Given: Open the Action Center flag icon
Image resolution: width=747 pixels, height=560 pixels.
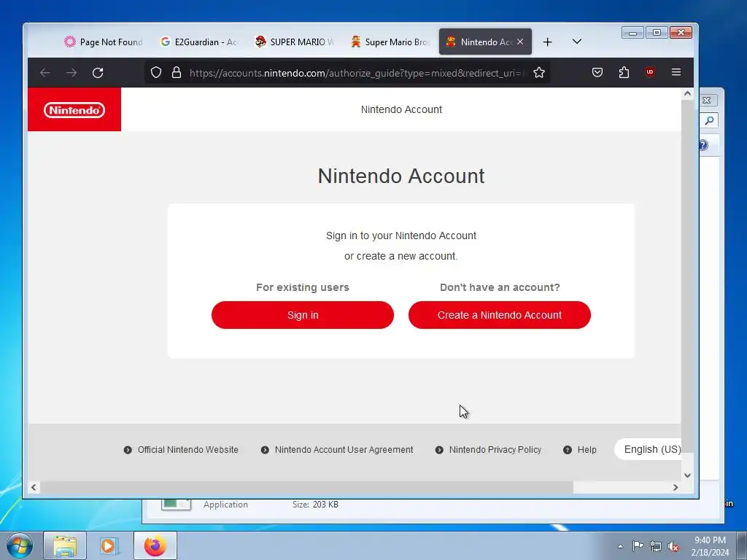Looking at the screenshot, I should [638, 546].
